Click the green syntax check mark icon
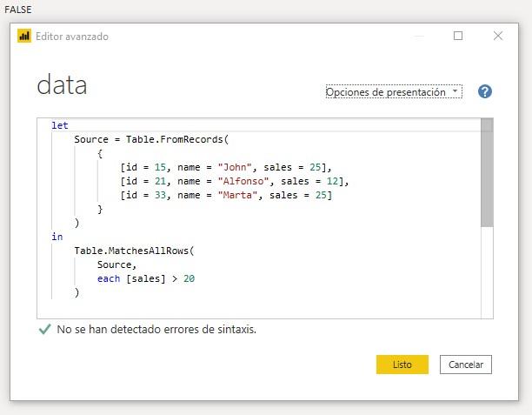The width and height of the screenshot is (532, 415). tap(44, 330)
